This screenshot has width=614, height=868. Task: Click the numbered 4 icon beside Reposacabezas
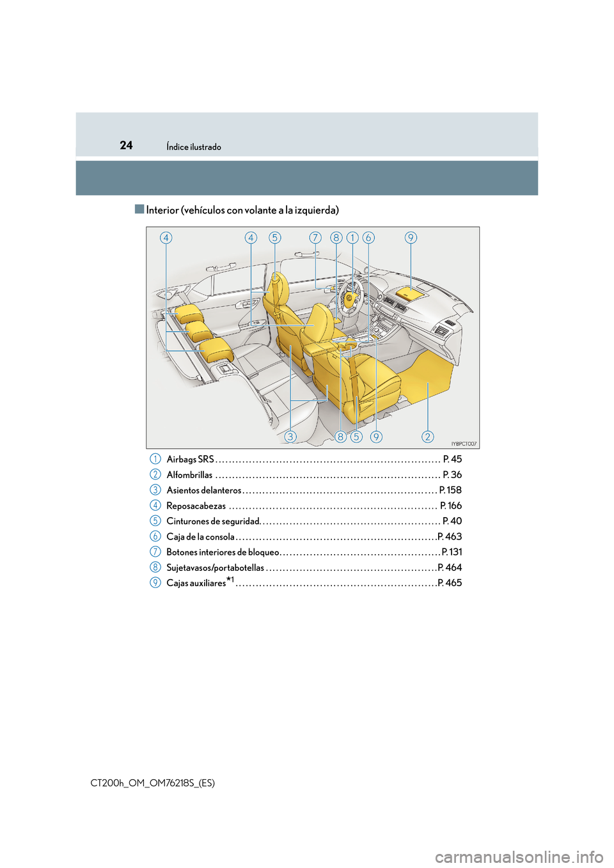[x=155, y=506]
